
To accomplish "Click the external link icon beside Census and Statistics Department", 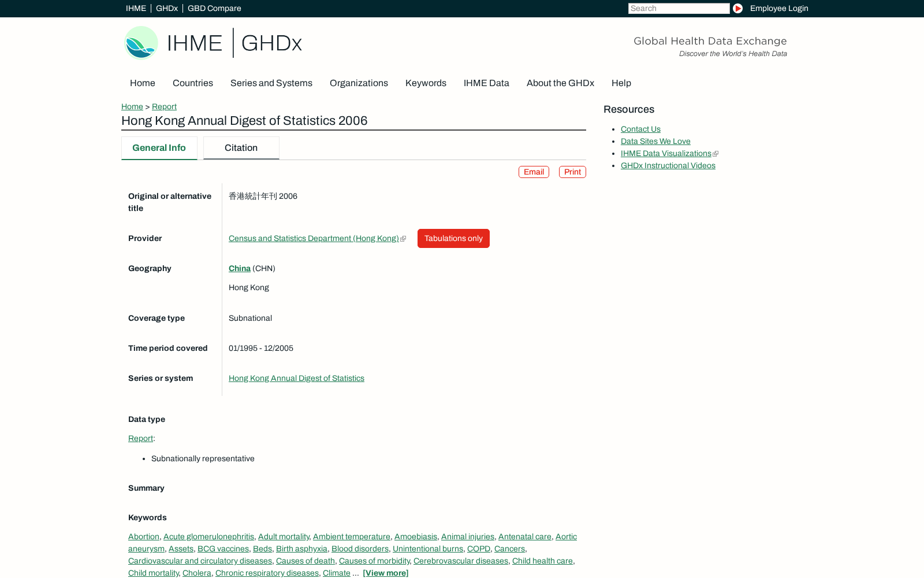I will pyautogui.click(x=403, y=239).
